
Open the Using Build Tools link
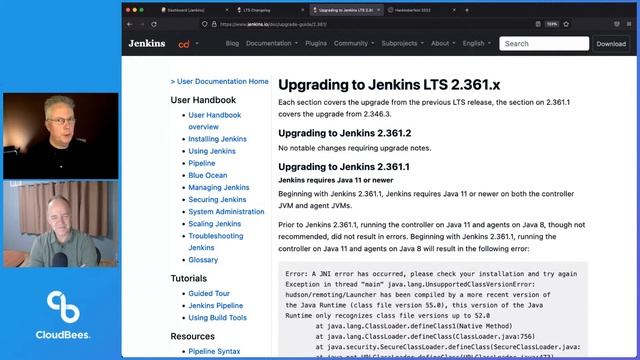[x=217, y=318]
